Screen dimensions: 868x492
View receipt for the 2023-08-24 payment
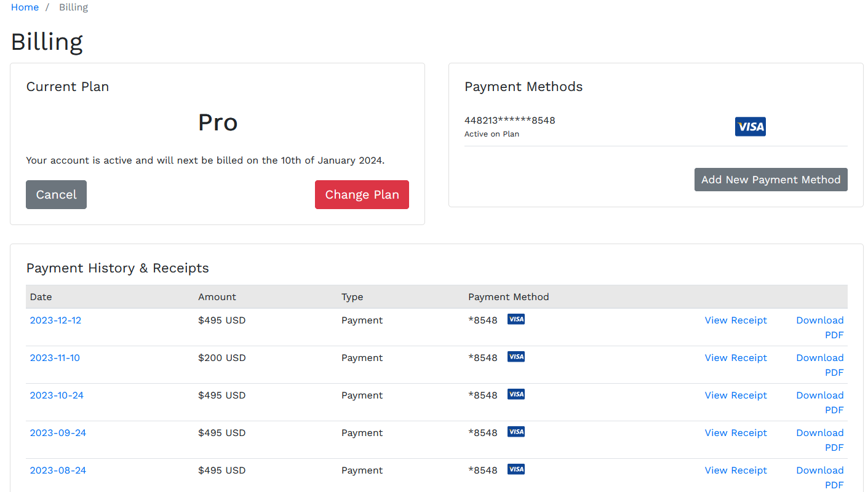click(x=736, y=470)
